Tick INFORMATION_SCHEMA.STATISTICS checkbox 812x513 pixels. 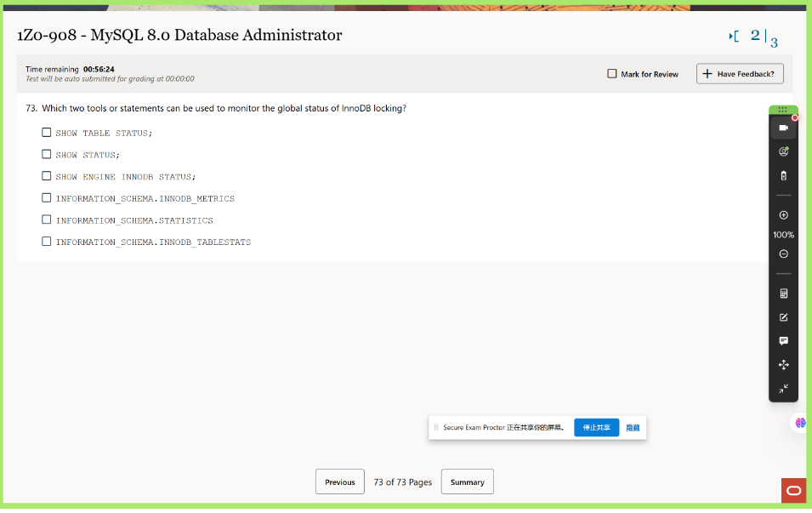pyautogui.click(x=46, y=219)
